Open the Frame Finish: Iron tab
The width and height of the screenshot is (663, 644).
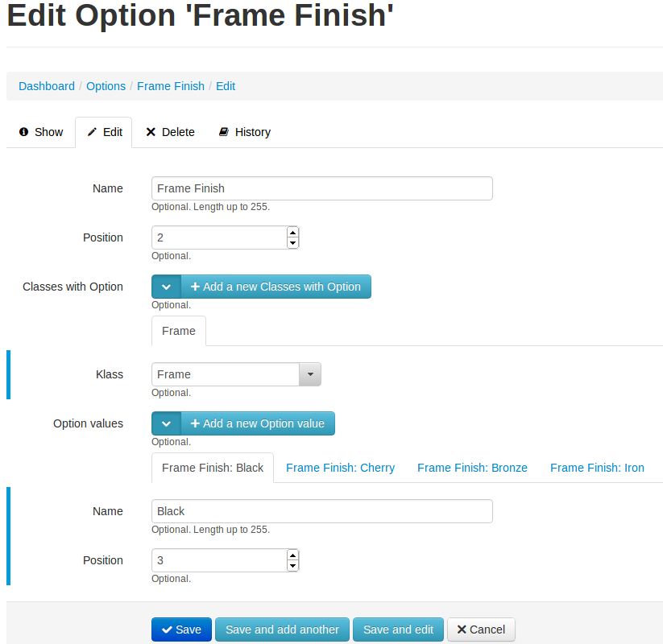tap(597, 468)
